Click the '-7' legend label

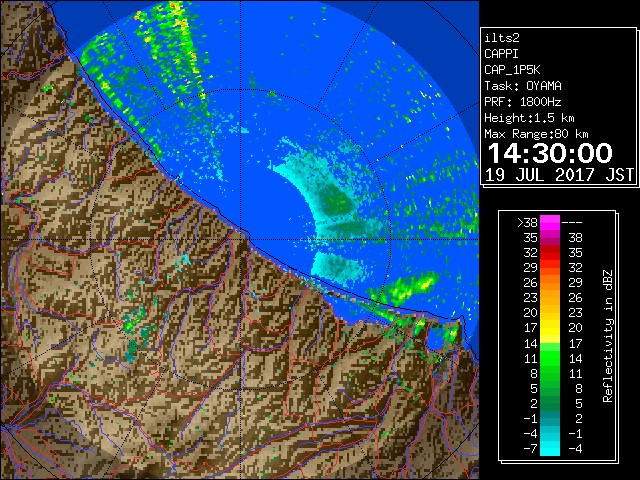pyautogui.click(x=530, y=449)
